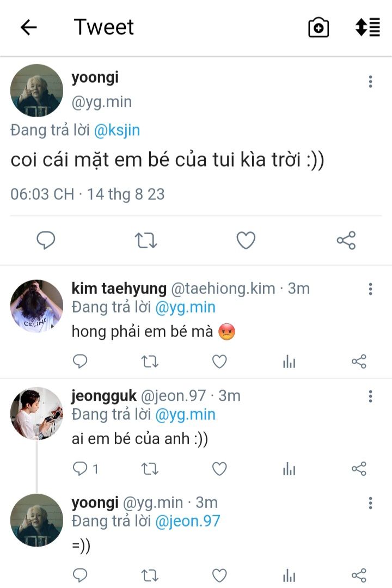The image size is (392, 588).
Task: Tap the camera add-photo icon
Action: [x=318, y=27]
